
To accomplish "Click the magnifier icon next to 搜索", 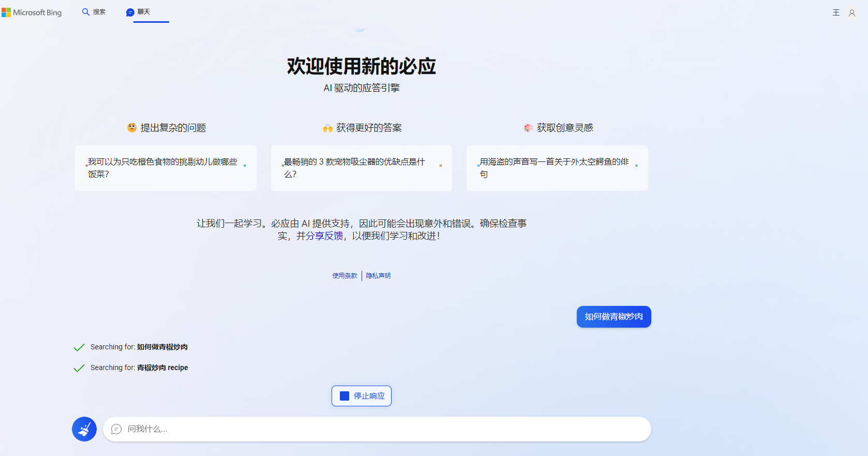I will (x=86, y=12).
